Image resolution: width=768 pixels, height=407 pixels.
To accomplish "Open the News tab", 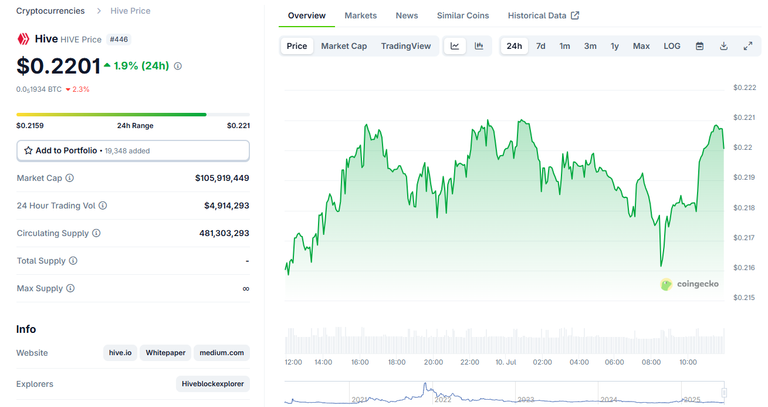I will pos(407,16).
